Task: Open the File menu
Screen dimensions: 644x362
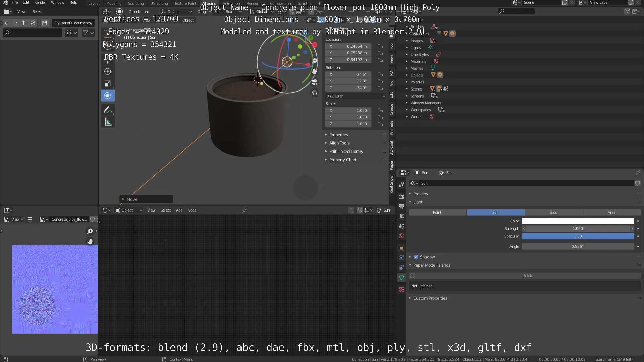Action: (15, 2)
